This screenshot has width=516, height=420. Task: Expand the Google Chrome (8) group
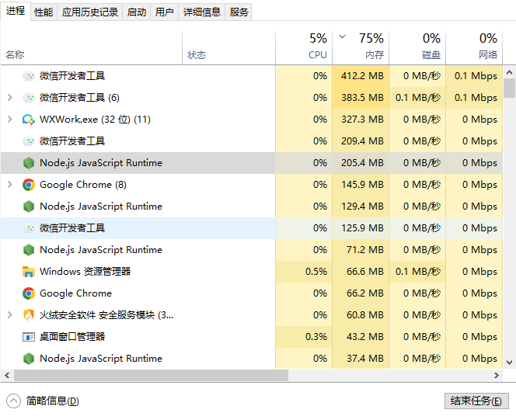click(x=10, y=185)
